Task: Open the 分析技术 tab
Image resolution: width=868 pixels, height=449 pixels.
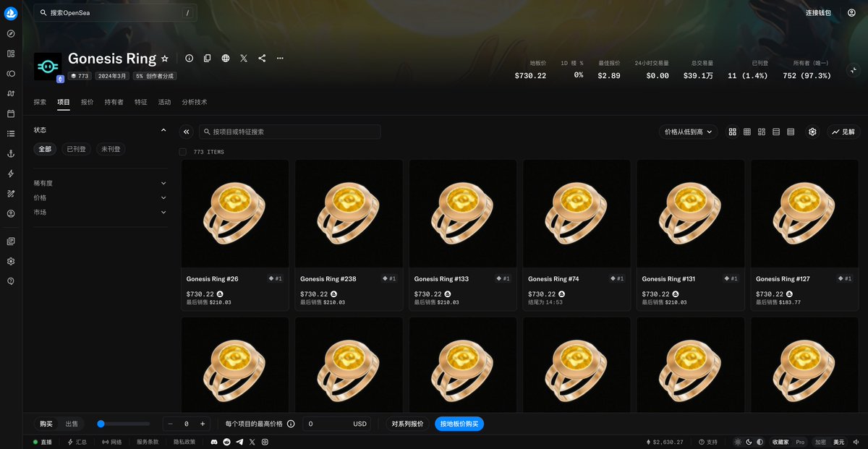Action: click(x=194, y=102)
